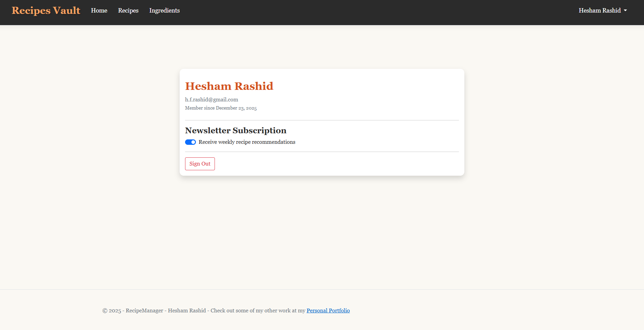The height and width of the screenshot is (330, 644).
Task: Click the 'Member since December 23, 2025' text
Action: [x=221, y=108]
